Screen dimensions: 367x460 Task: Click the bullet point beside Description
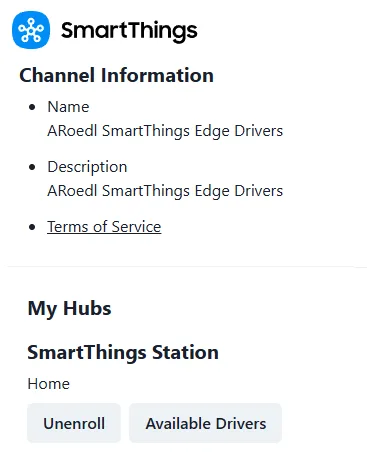(x=32, y=167)
